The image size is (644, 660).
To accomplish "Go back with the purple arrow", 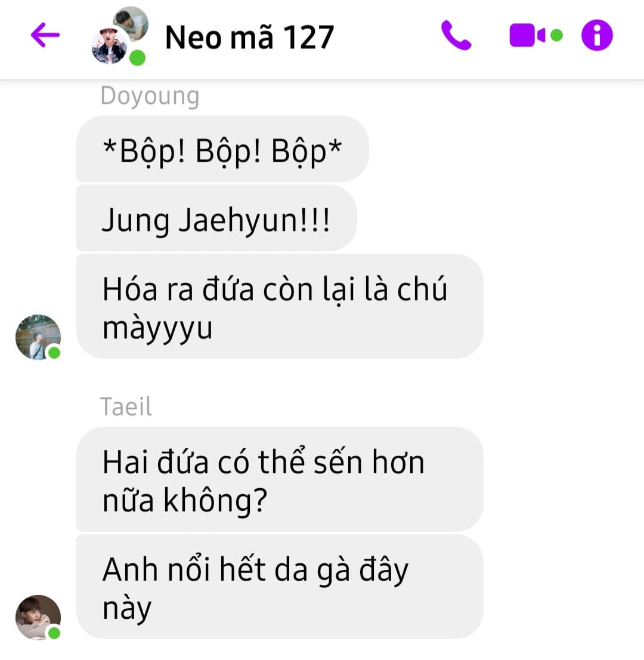I will click(x=45, y=35).
